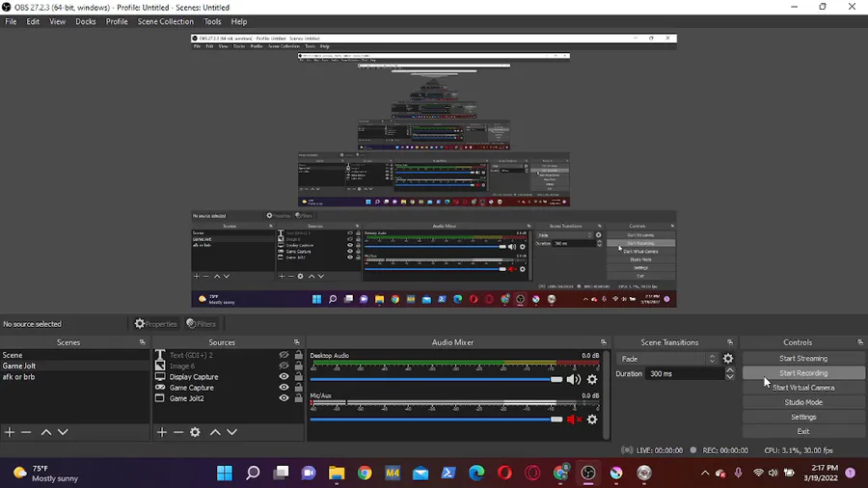This screenshot has width=868, height=488.
Task: Move scene down arrow in Scenes panel
Action: click(63, 432)
